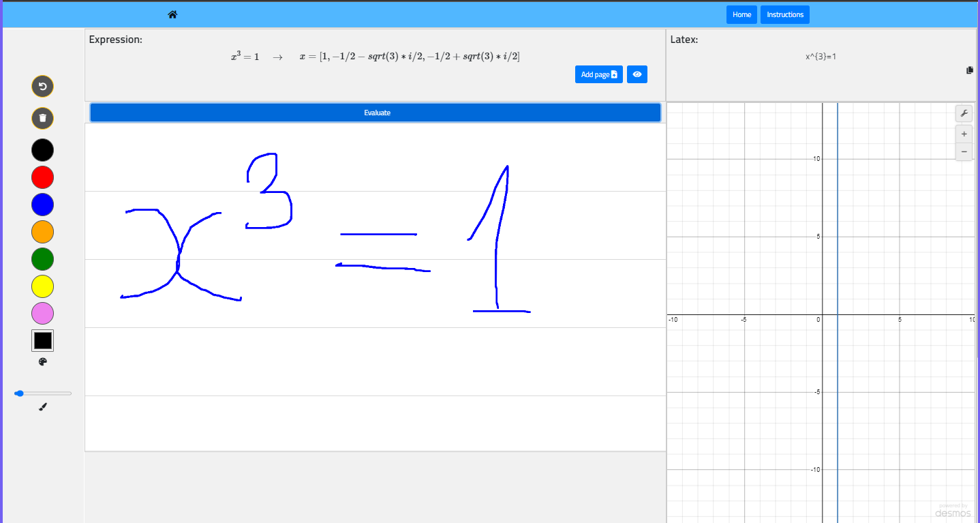This screenshot has width=980, height=523.
Task: Zoom out on the graph
Action: [964, 151]
